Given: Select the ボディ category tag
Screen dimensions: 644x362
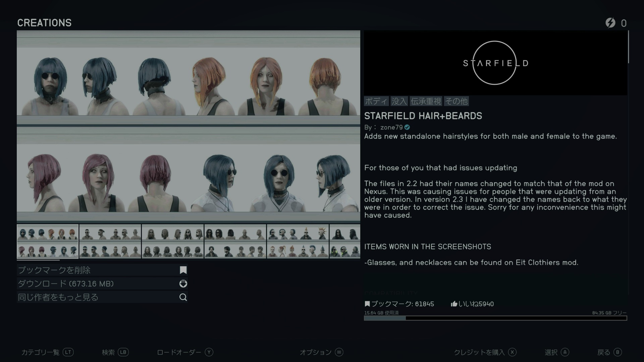Looking at the screenshot, I should (x=376, y=101).
